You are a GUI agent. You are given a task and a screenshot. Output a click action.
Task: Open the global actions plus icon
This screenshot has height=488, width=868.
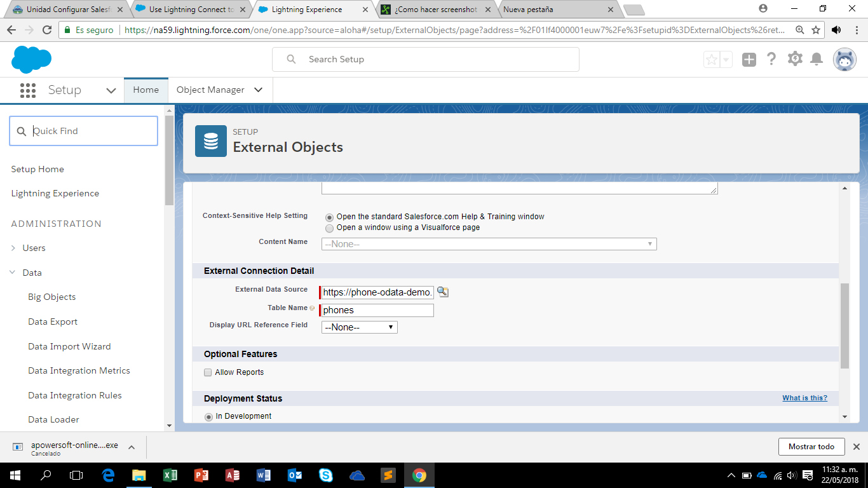coord(749,60)
